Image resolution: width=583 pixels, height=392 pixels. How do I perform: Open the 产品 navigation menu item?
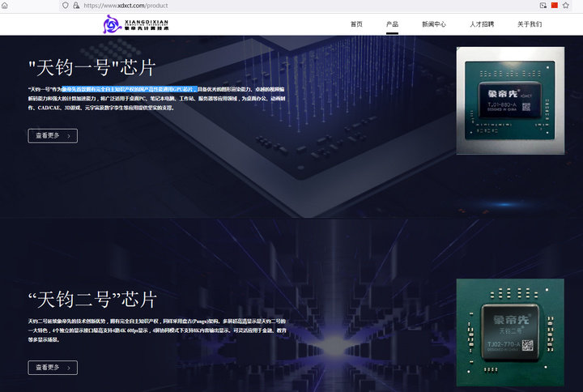click(x=392, y=24)
